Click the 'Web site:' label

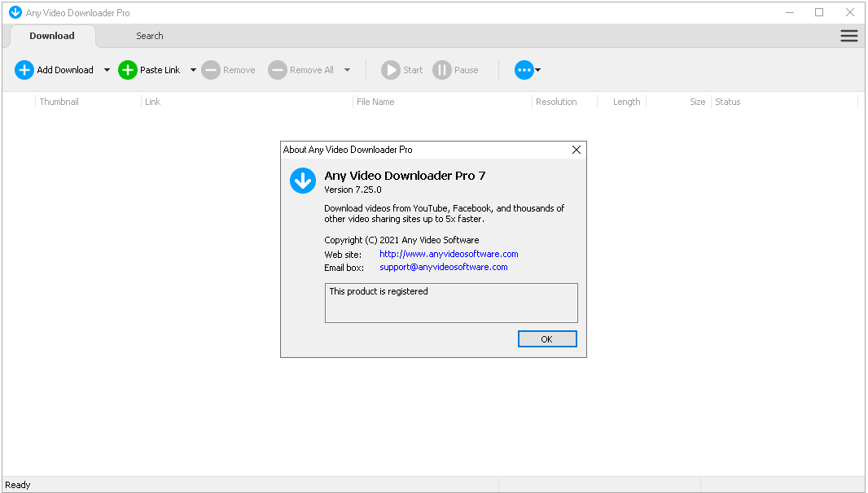(x=343, y=255)
